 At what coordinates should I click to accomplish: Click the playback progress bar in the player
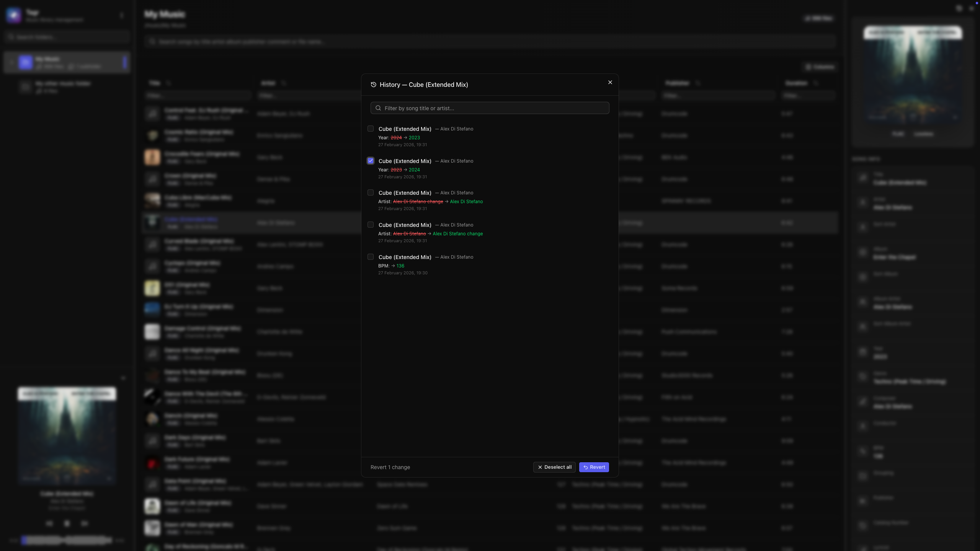coord(67,540)
